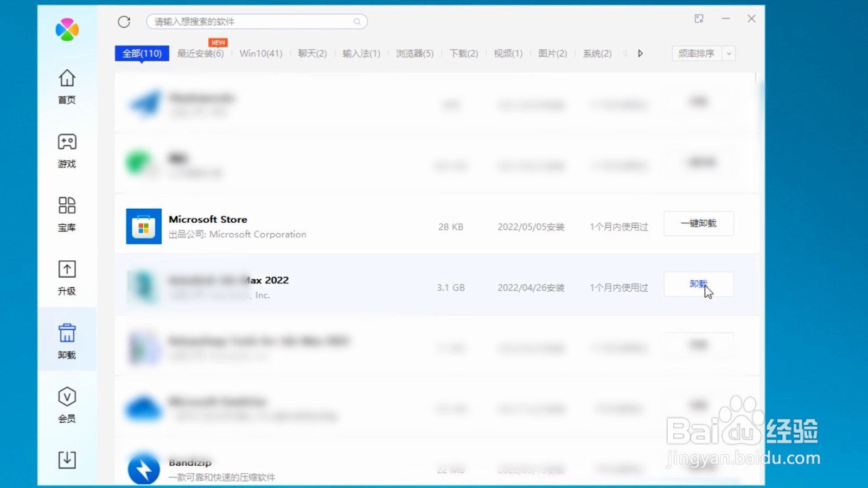The width and height of the screenshot is (868, 488).
Task: Switch to 最近安装(6) tab
Action: point(201,53)
